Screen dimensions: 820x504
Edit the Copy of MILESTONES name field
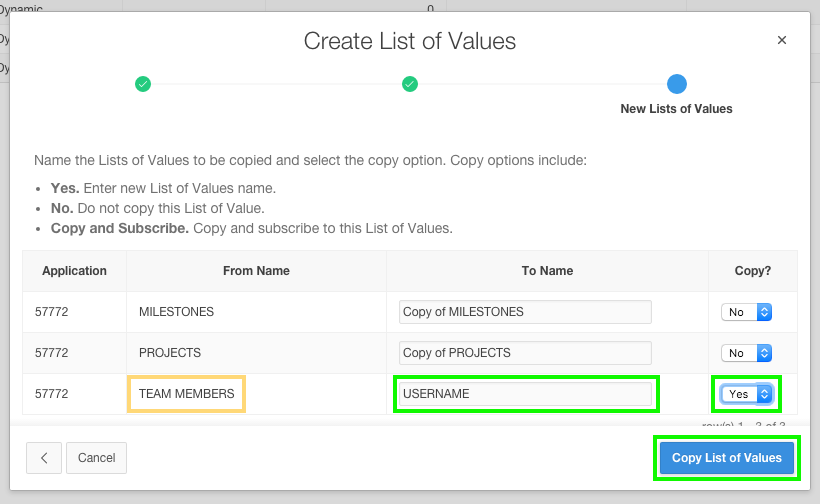525,312
